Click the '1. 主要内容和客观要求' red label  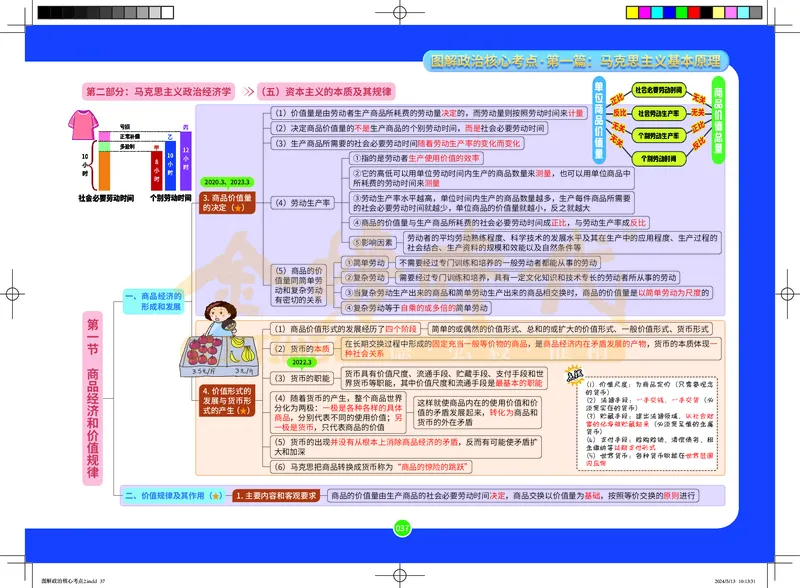276,495
